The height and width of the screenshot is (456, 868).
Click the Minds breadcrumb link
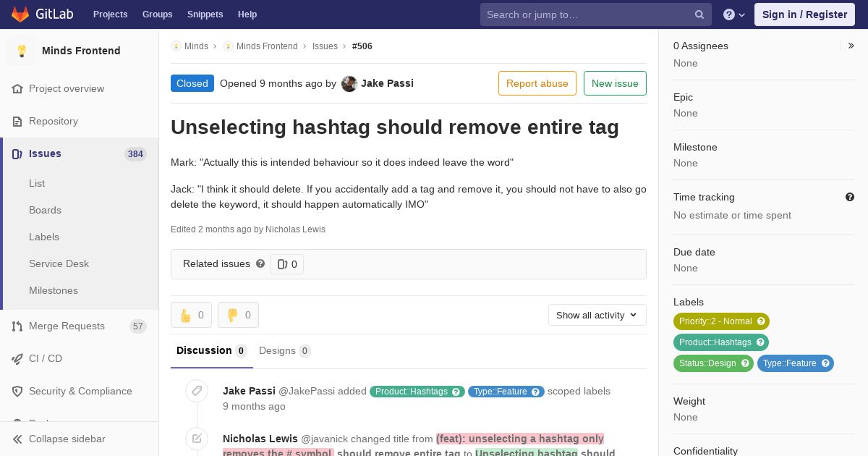[x=196, y=46]
